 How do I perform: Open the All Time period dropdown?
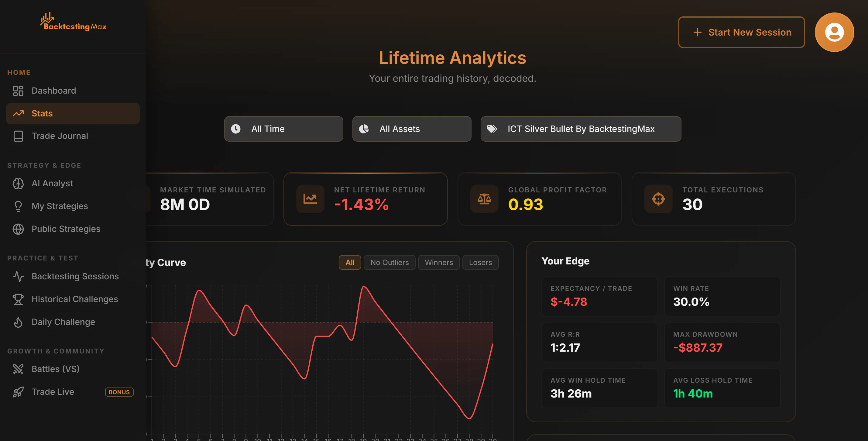coord(284,129)
